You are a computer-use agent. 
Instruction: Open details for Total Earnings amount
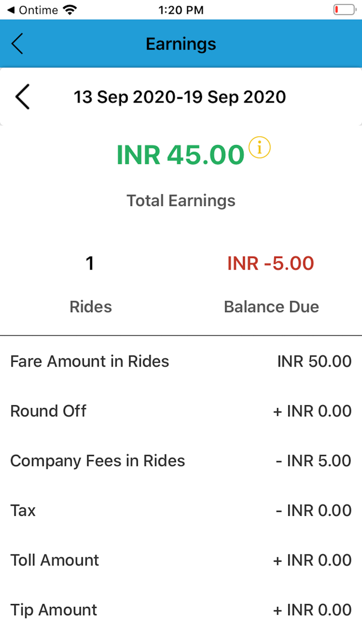coord(180,154)
